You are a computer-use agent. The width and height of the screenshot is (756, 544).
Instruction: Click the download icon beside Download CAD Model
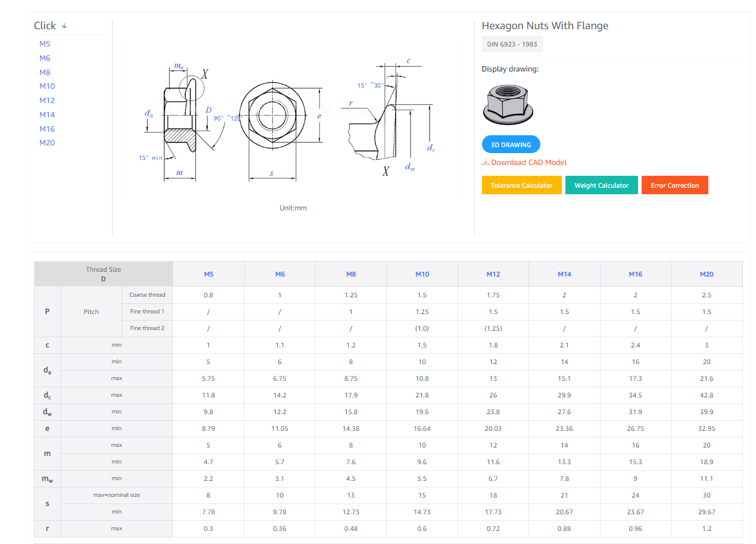tap(486, 163)
